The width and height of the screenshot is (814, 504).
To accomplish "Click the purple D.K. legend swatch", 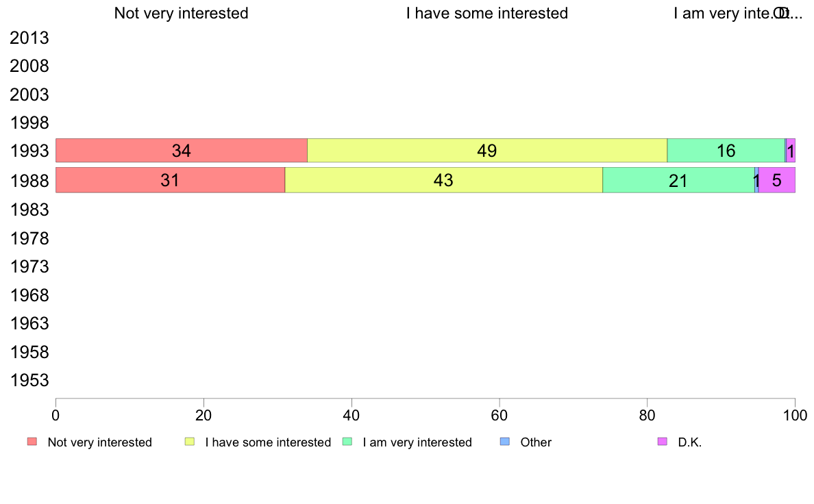I will (663, 442).
